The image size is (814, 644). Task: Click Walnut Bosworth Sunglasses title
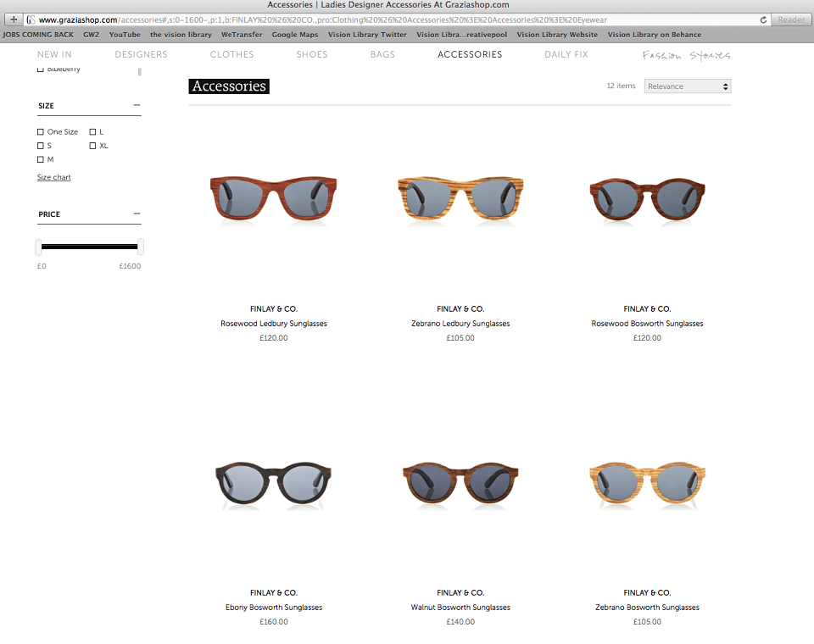(460, 608)
